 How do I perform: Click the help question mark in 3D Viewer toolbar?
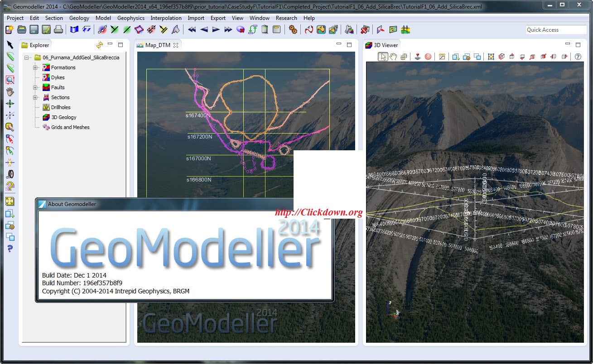coord(578,57)
